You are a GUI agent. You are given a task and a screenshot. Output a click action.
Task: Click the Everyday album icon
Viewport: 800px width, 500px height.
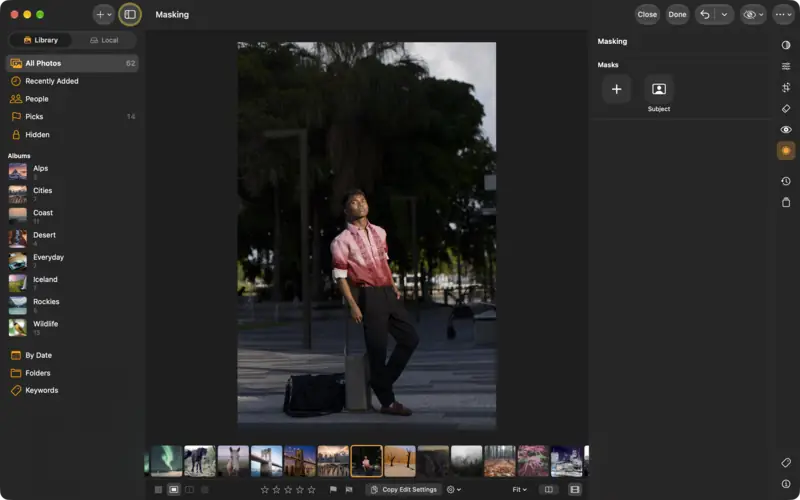18,261
